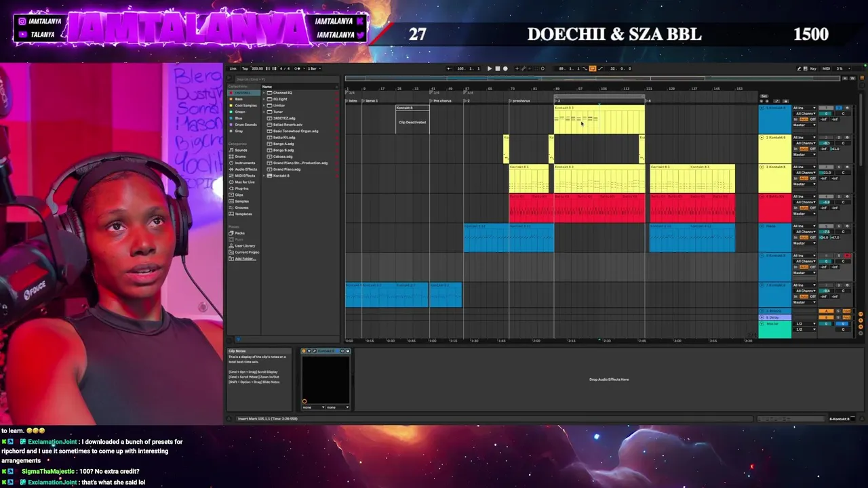868x488 pixels.
Task: Start playback with the Play button
Action: click(x=490, y=68)
